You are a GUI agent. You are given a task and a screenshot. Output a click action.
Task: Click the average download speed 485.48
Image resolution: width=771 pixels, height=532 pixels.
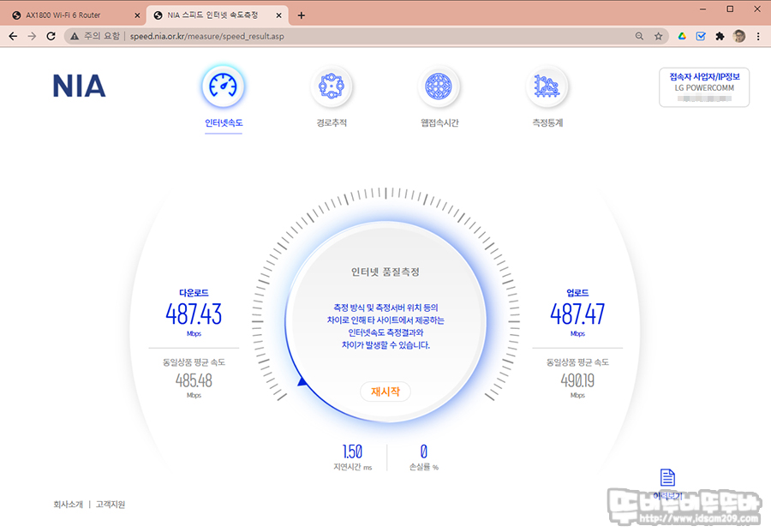(x=194, y=380)
